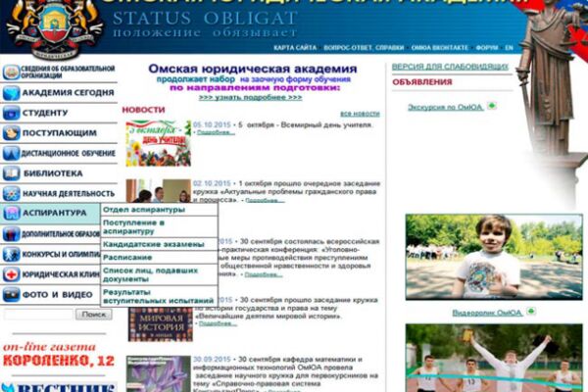This screenshot has width=588, height=392.
Task: Click green icon beside Экскурсия по ОмЮА
Action: tap(491, 106)
